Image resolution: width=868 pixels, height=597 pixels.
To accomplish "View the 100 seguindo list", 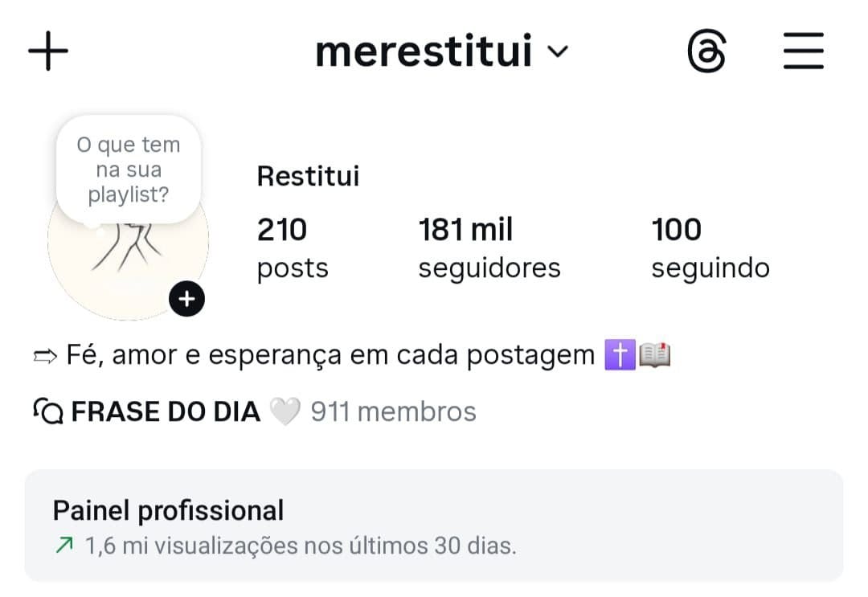I will [x=710, y=247].
